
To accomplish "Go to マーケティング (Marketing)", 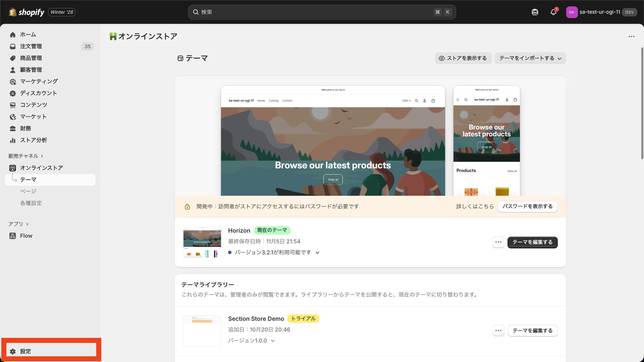I will tap(38, 81).
